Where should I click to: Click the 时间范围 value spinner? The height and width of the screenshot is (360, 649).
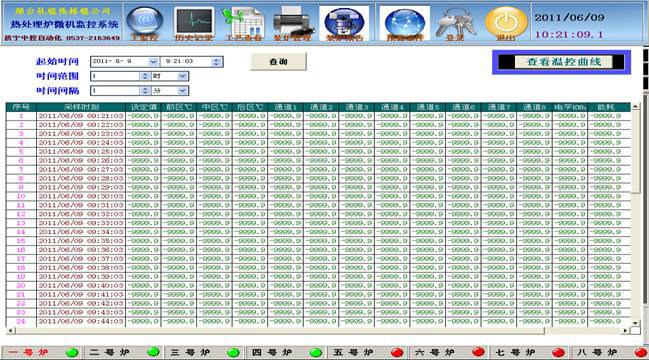(x=144, y=76)
